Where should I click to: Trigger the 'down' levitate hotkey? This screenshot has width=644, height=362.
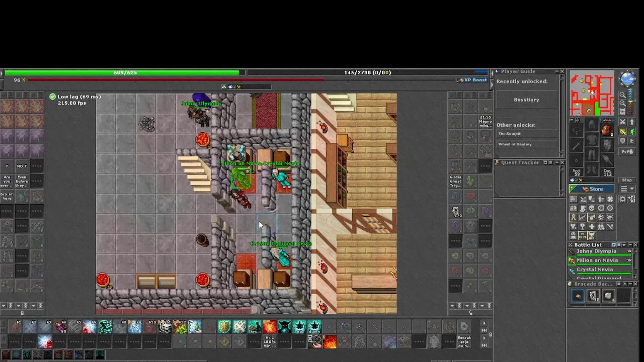pyautogui.click(x=315, y=327)
